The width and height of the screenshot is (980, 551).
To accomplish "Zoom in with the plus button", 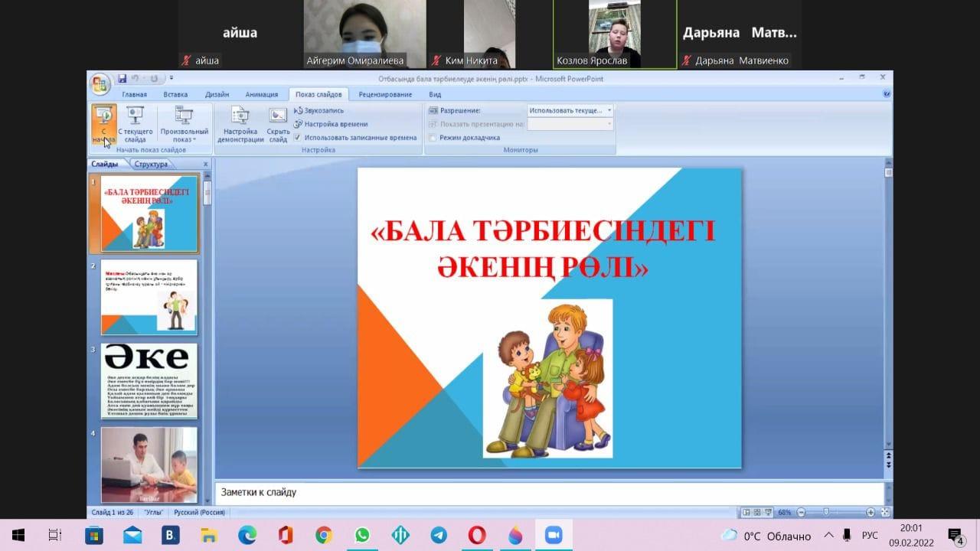I will coord(871,512).
